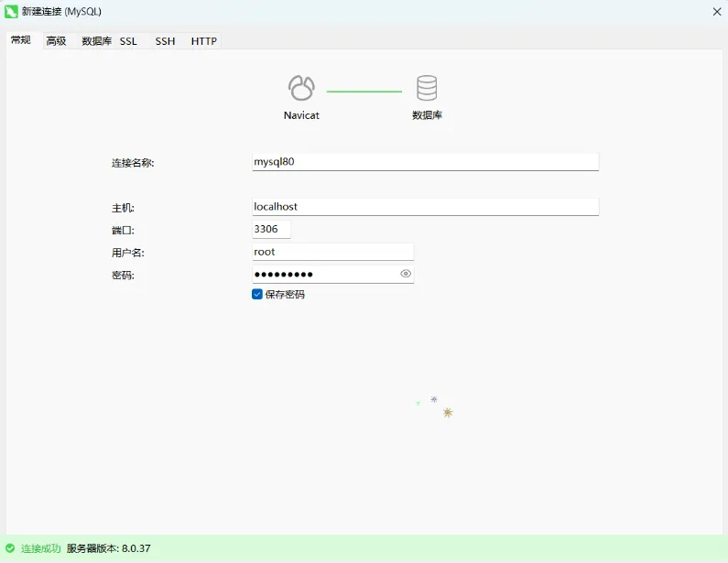The width and height of the screenshot is (728, 563).
Task: Click the Navicat caption under the logo
Action: pos(301,115)
